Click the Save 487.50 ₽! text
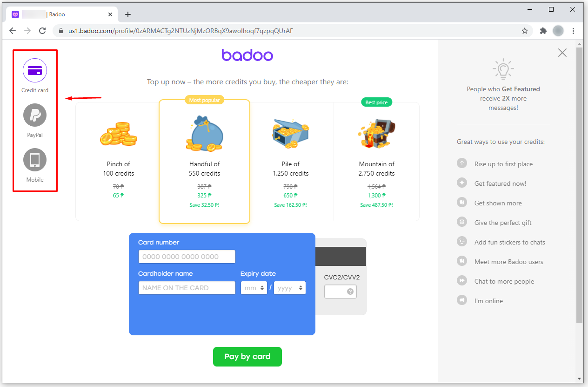The image size is (588, 387). pyautogui.click(x=377, y=205)
